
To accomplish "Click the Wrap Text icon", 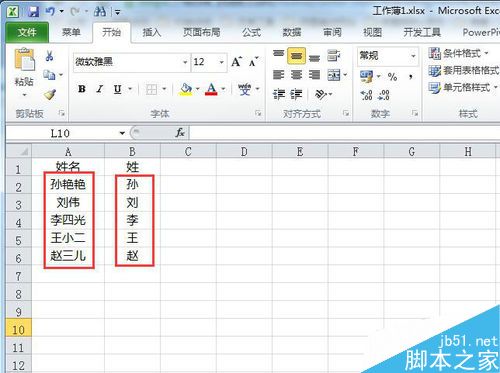I will click(333, 55).
